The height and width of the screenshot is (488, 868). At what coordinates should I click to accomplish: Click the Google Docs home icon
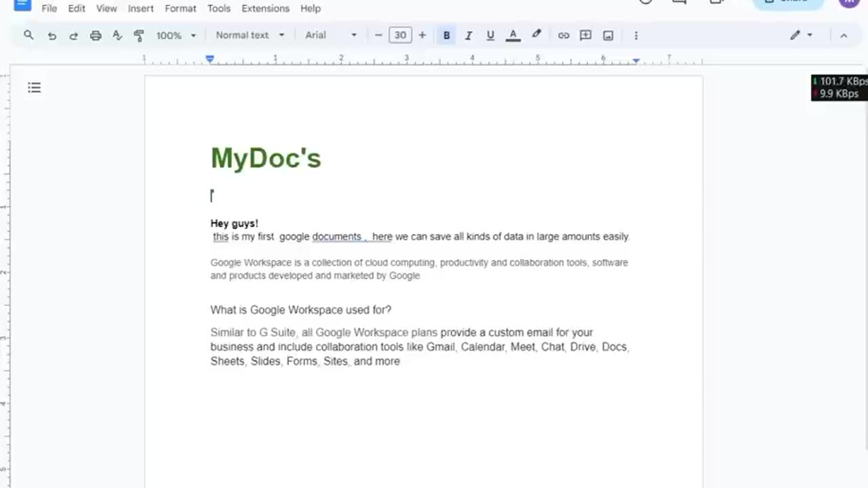[22, 4]
